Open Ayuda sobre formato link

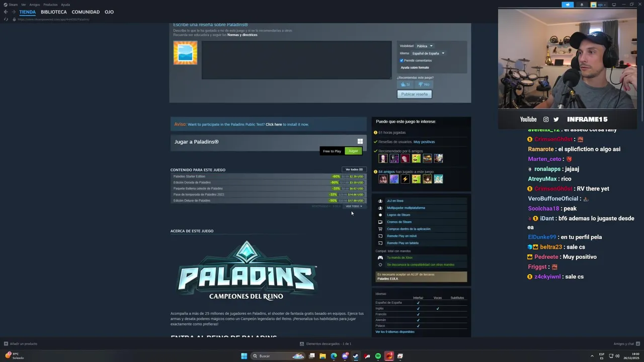[x=415, y=67]
